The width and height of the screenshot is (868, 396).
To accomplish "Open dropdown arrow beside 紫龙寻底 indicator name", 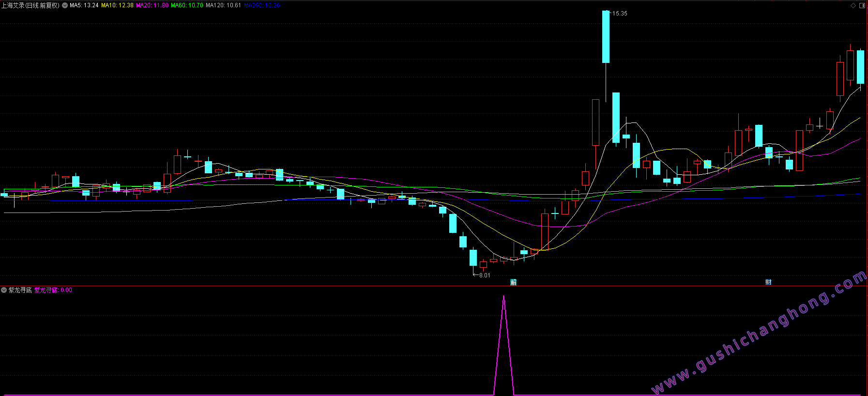I will pyautogui.click(x=4, y=290).
